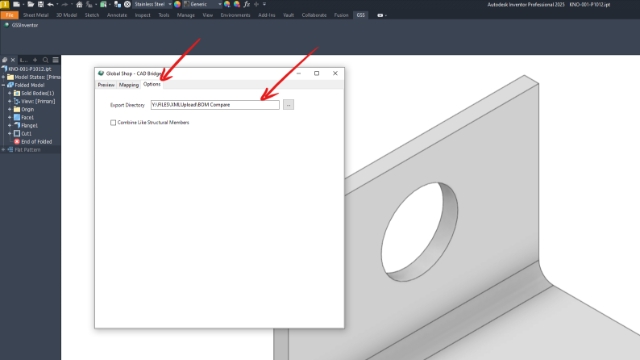Image resolution: width=640 pixels, height=360 pixels.
Task: Open the Fusion ribbon tab
Action: click(x=341, y=15)
